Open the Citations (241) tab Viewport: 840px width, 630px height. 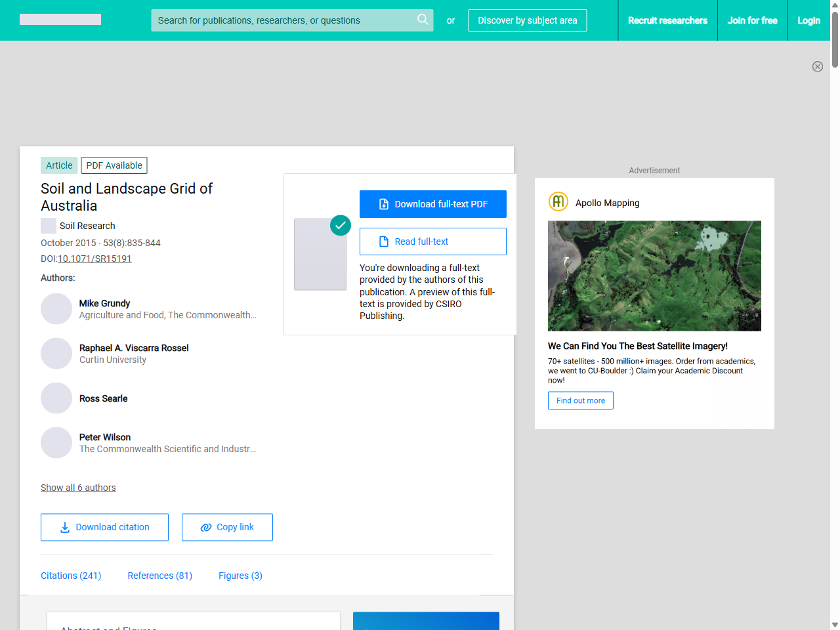click(x=71, y=576)
